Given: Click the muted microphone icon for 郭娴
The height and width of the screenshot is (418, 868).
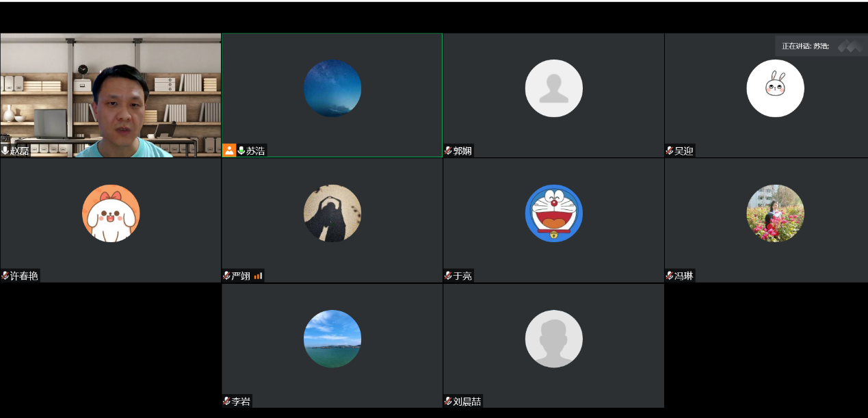Looking at the screenshot, I should coord(448,151).
